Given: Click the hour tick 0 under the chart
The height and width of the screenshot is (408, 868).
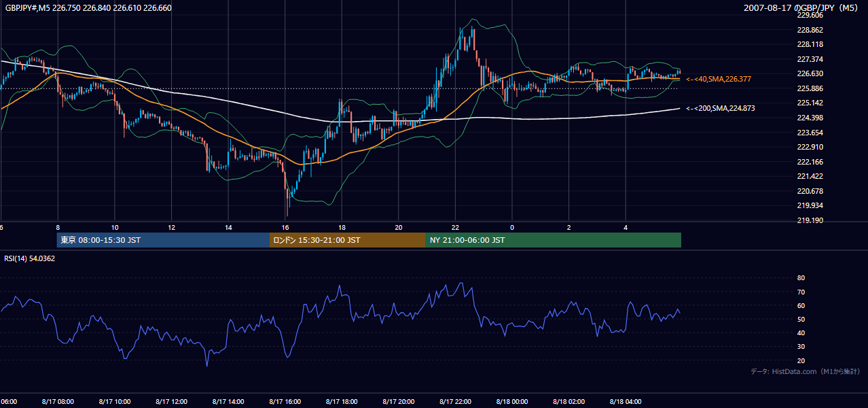Looking at the screenshot, I should pos(512,227).
